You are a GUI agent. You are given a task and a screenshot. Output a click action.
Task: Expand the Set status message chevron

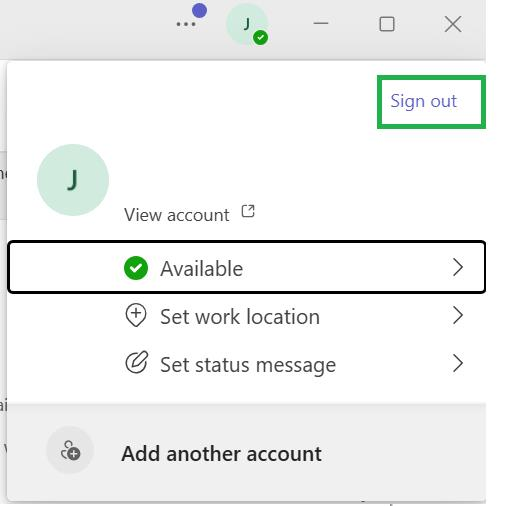pyautogui.click(x=458, y=363)
